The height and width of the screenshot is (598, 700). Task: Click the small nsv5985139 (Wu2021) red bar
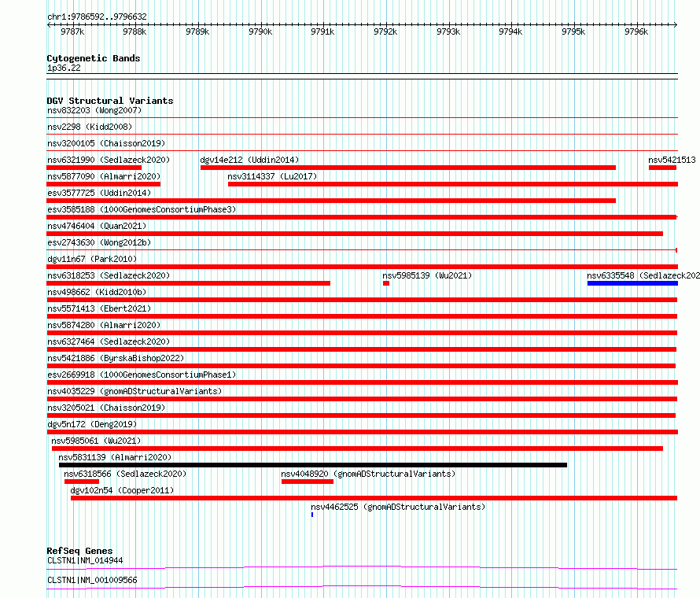pos(386,283)
